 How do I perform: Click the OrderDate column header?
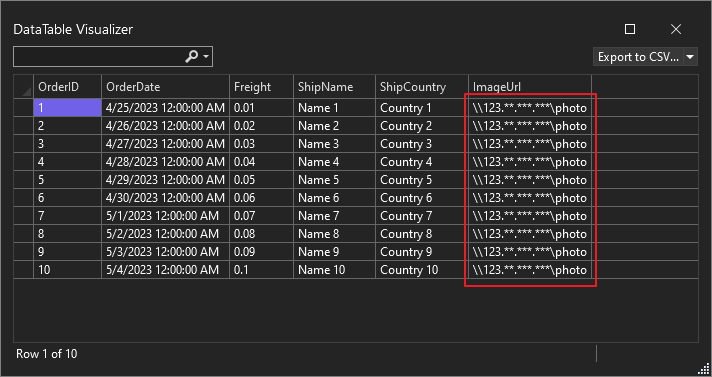tap(165, 87)
